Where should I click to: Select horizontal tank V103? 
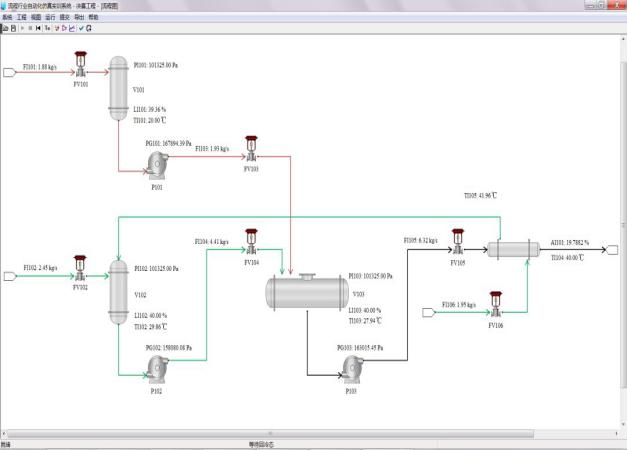[x=307, y=292]
